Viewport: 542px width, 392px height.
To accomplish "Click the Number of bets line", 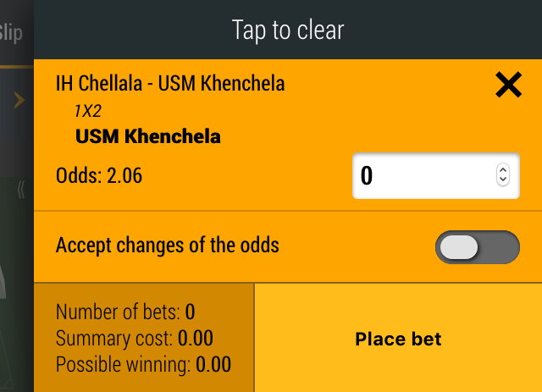I will pyautogui.click(x=125, y=312).
